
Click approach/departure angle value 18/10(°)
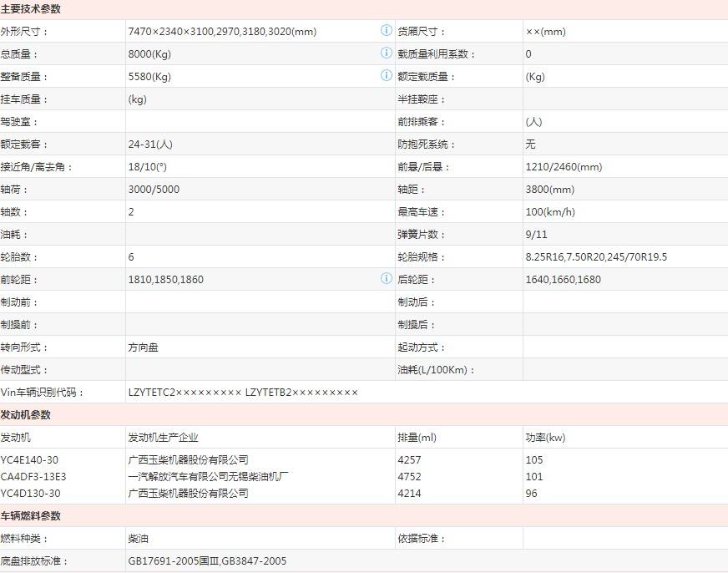pos(147,167)
